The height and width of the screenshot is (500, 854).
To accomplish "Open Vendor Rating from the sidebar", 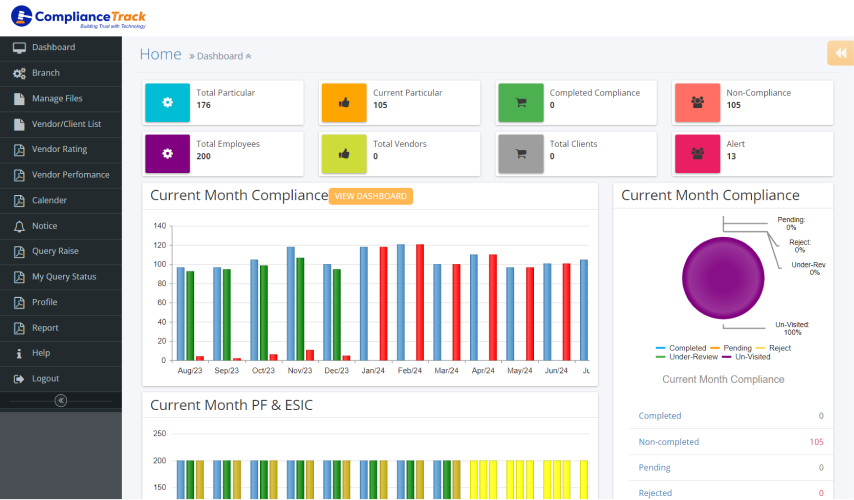I will coord(59,150).
